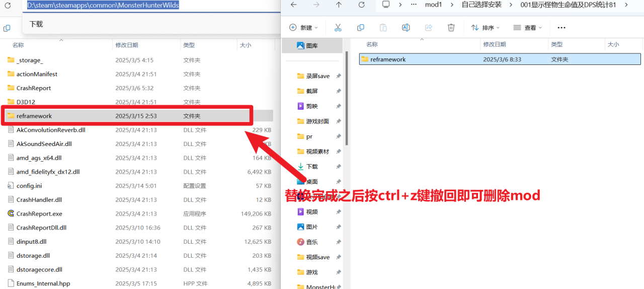This screenshot has height=289, width=644.
Task: Select D3D12 folder in left window
Action: coord(25,102)
